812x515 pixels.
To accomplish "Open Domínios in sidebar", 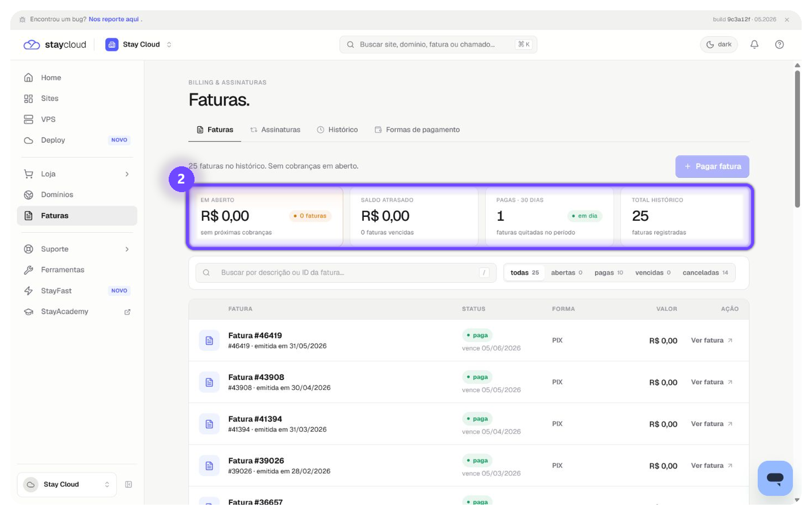I will pos(77,194).
